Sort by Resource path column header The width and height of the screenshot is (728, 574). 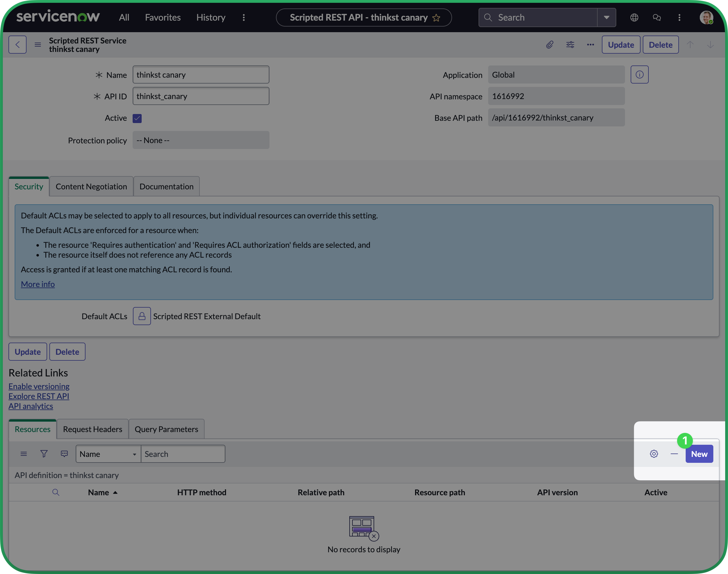click(x=439, y=492)
